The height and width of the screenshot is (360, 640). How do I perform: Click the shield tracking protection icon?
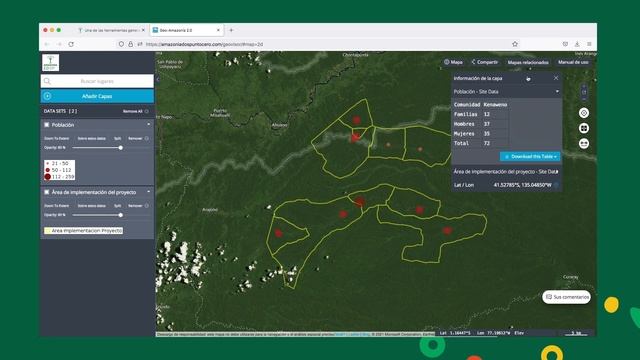(x=121, y=44)
